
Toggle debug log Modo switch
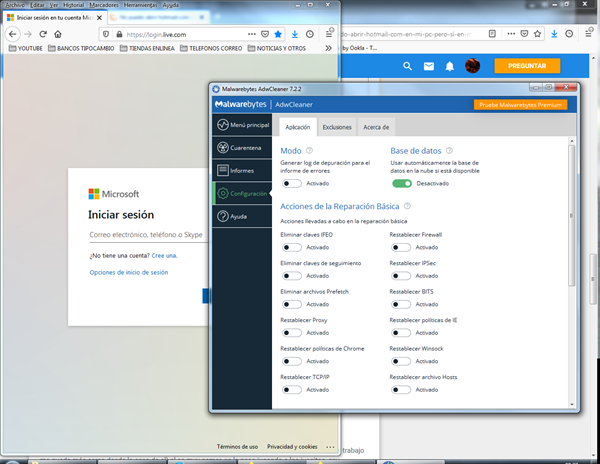click(x=292, y=184)
